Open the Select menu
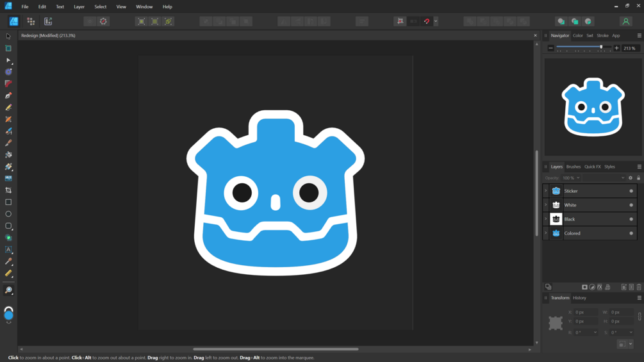The height and width of the screenshot is (362, 644). [x=100, y=6]
